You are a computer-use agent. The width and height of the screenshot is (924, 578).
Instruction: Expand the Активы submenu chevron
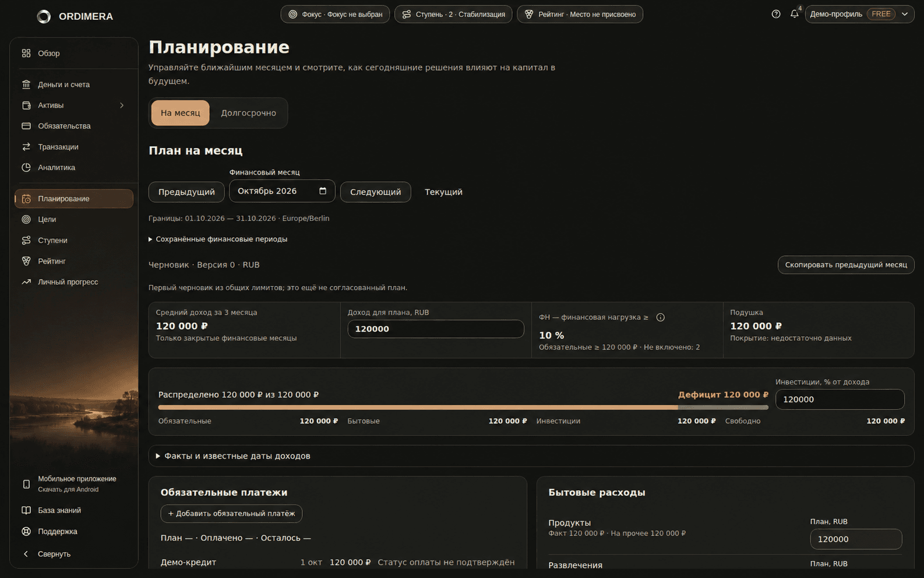click(122, 105)
